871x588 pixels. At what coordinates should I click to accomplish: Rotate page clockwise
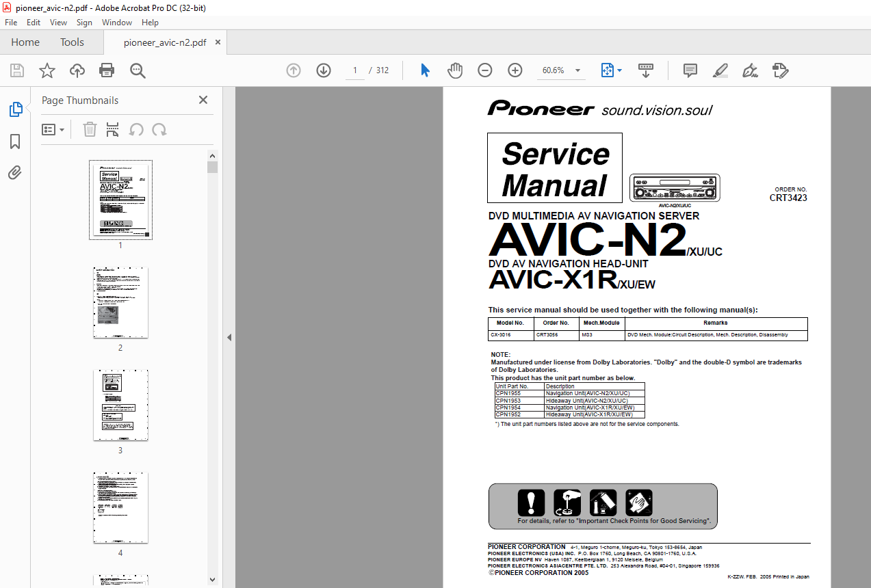(x=159, y=129)
